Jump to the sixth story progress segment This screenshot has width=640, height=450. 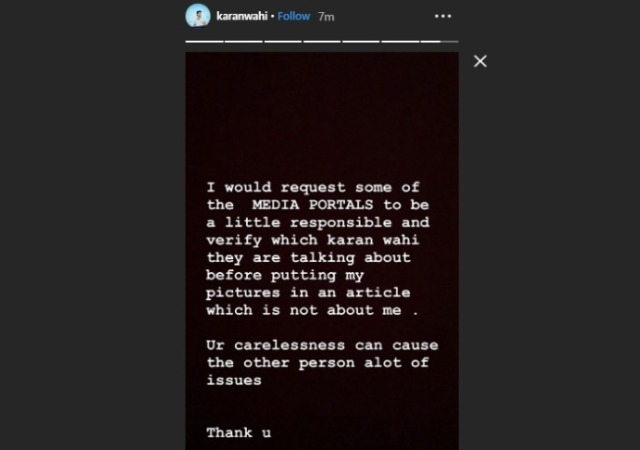400,41
